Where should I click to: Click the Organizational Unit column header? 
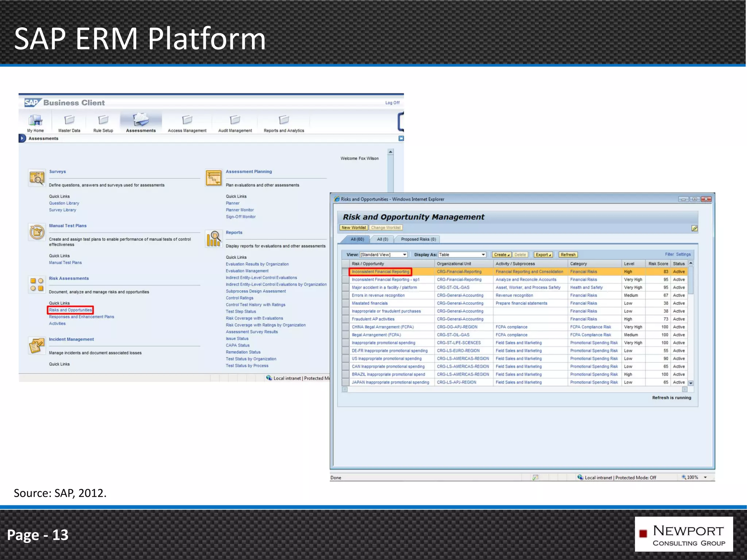464,264
